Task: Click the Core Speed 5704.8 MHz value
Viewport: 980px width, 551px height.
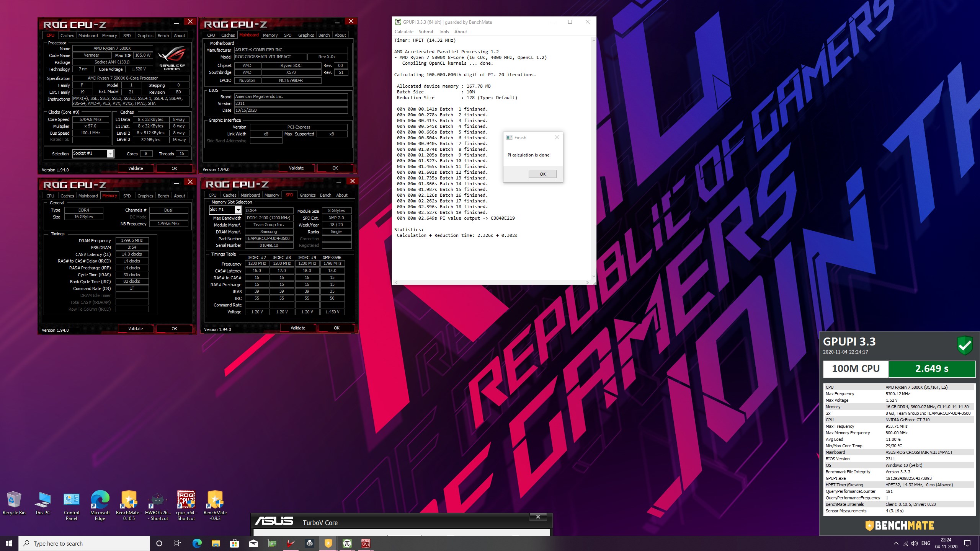Action: pos(91,120)
